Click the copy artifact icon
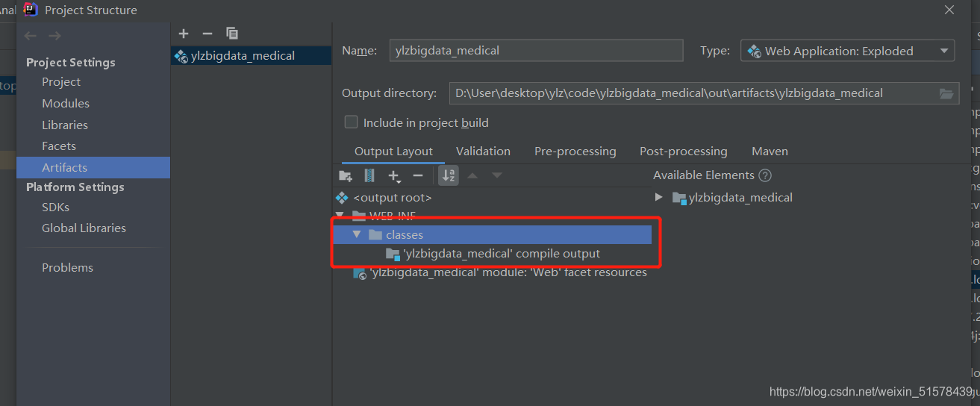The height and width of the screenshot is (406, 980). coord(232,34)
